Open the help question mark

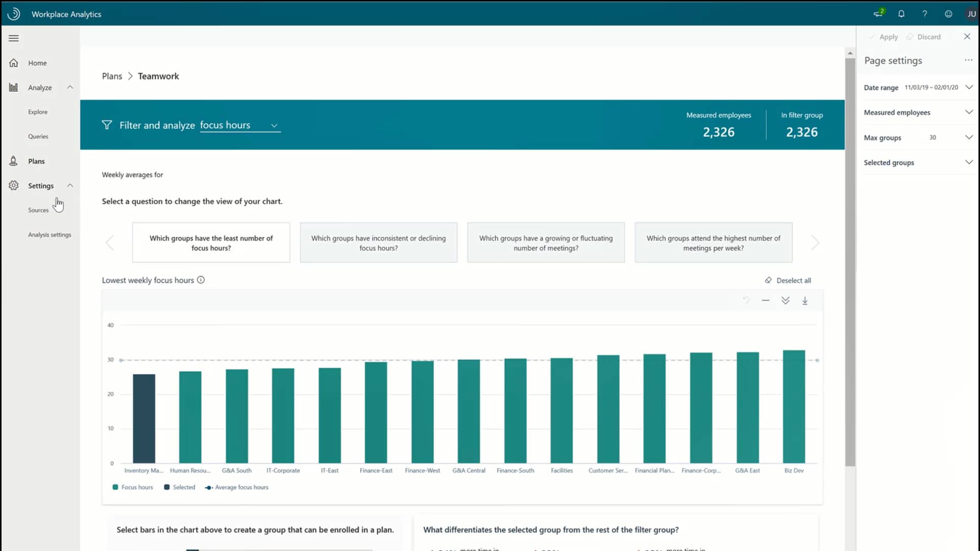tap(924, 14)
